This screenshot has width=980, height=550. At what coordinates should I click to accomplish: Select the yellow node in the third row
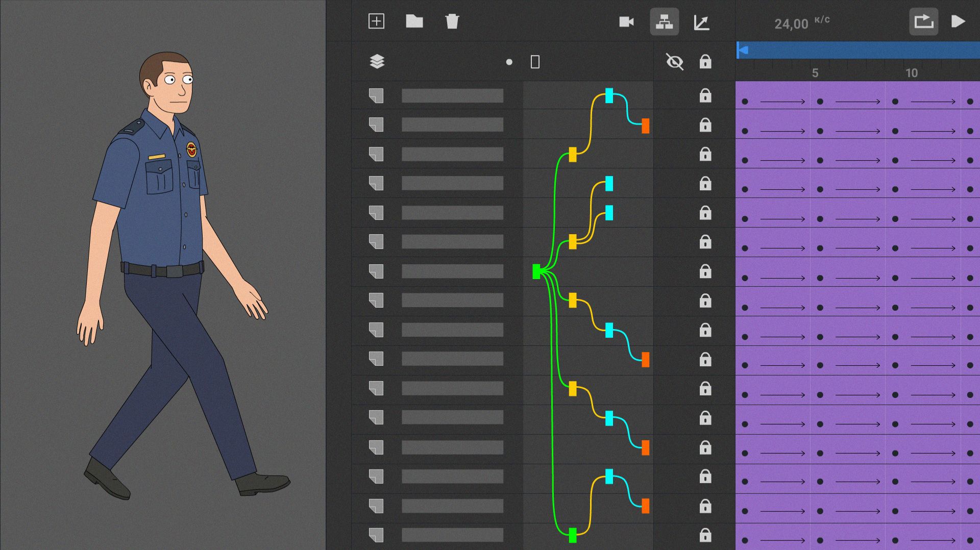[573, 155]
